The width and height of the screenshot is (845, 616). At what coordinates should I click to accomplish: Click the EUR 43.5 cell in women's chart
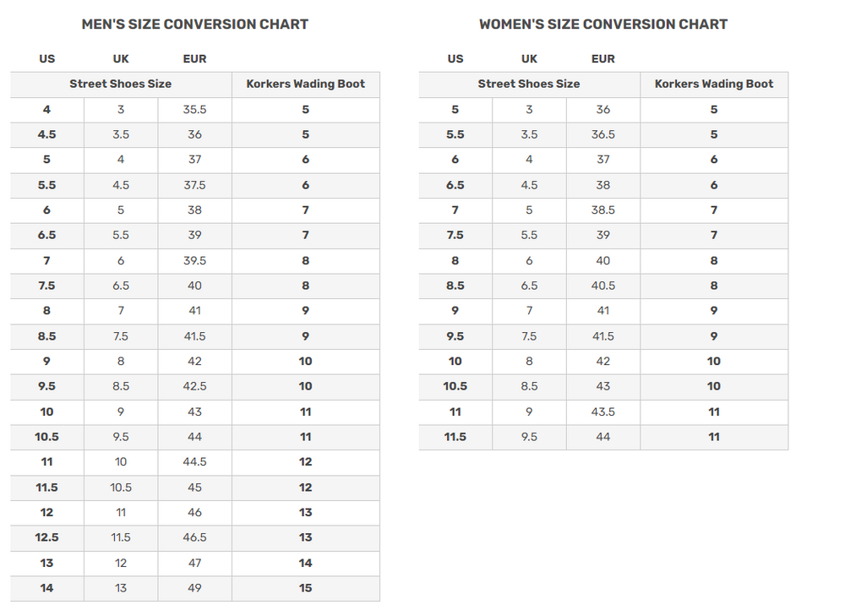coord(603,412)
